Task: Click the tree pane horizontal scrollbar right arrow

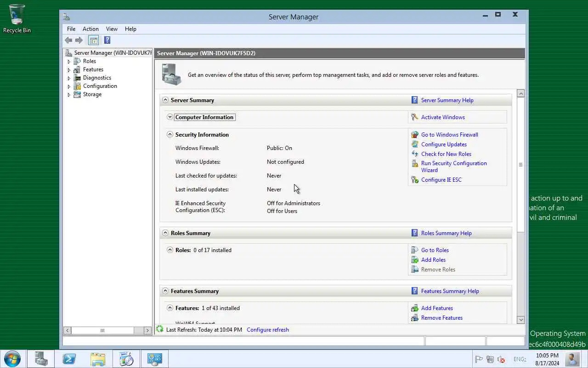Action: (x=147, y=330)
